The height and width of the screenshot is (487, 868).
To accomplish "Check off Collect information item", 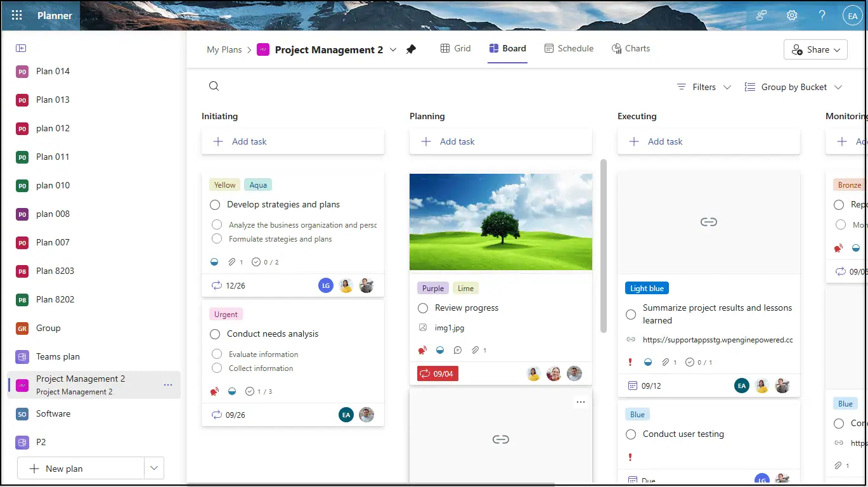I will (x=217, y=368).
